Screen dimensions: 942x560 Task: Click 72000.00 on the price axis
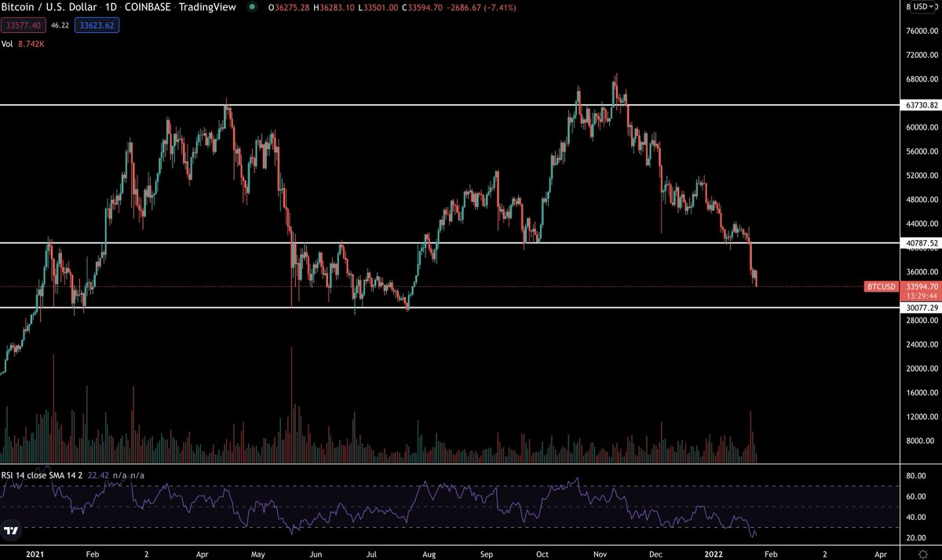(x=921, y=56)
